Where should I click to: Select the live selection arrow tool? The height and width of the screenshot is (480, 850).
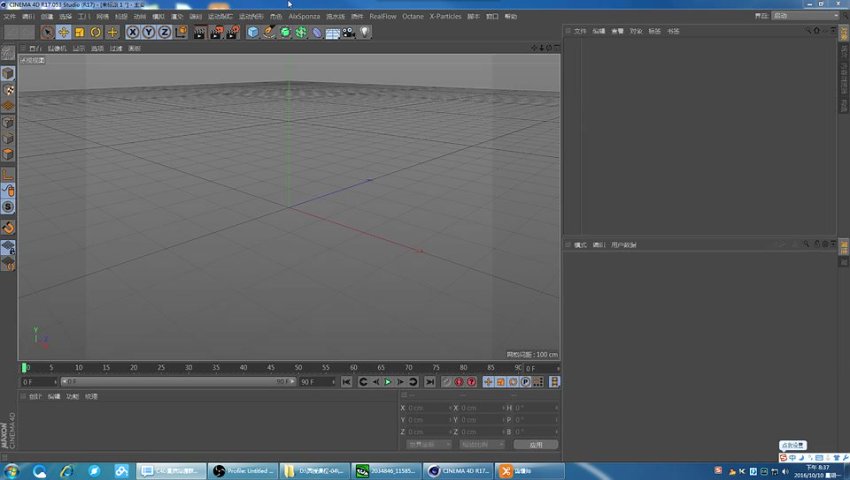[48, 33]
